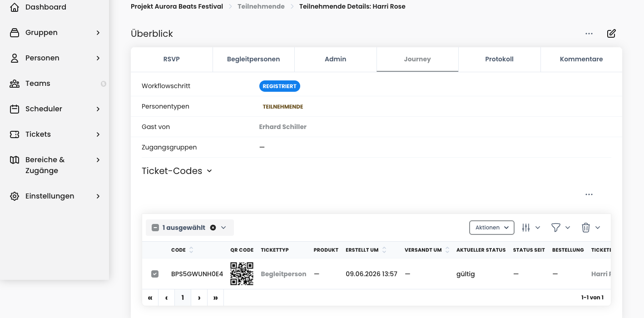Open three-dots menu below Ticket-Codes
The image size is (644, 318).
(589, 194)
